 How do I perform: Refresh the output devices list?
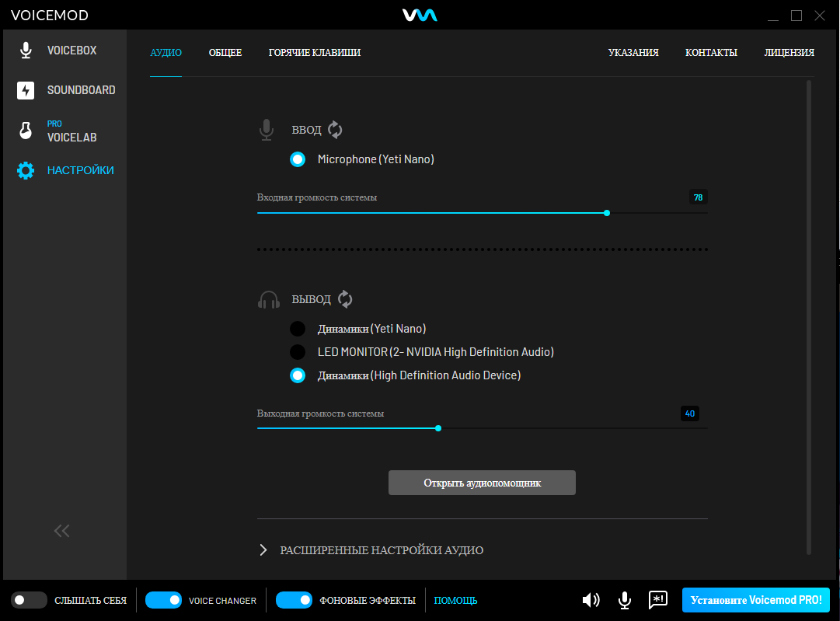click(x=345, y=299)
